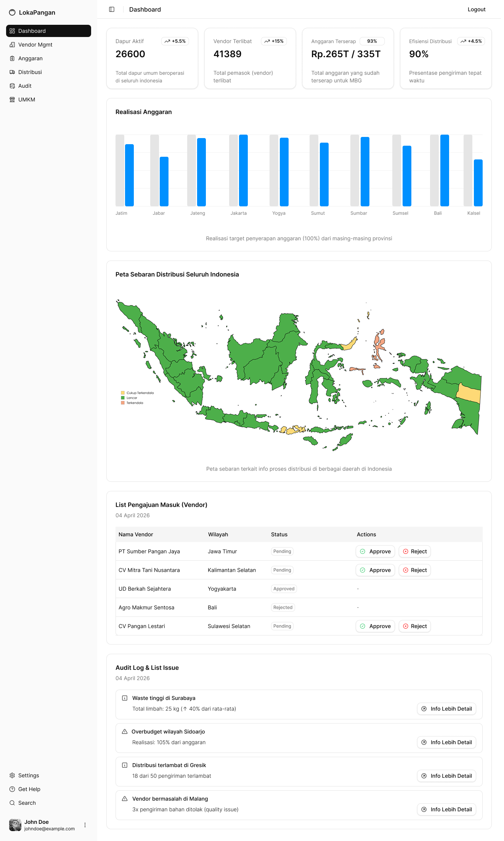The height and width of the screenshot is (841, 504).
Task: Click the Settings gear icon
Action: tap(12, 775)
